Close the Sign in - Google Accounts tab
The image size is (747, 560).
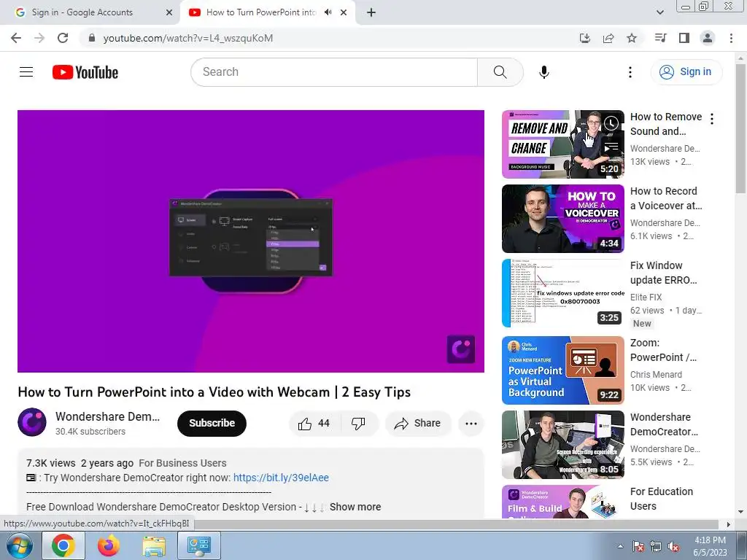pos(169,12)
